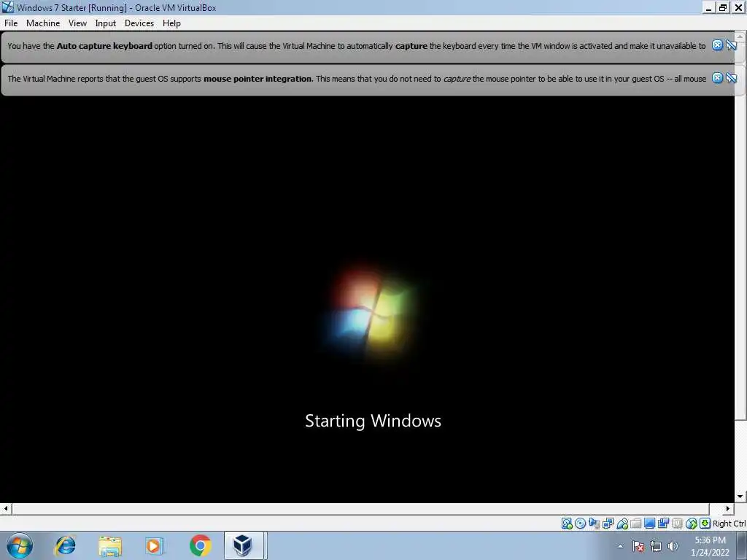
Task: Open the File menu
Action: (11, 23)
